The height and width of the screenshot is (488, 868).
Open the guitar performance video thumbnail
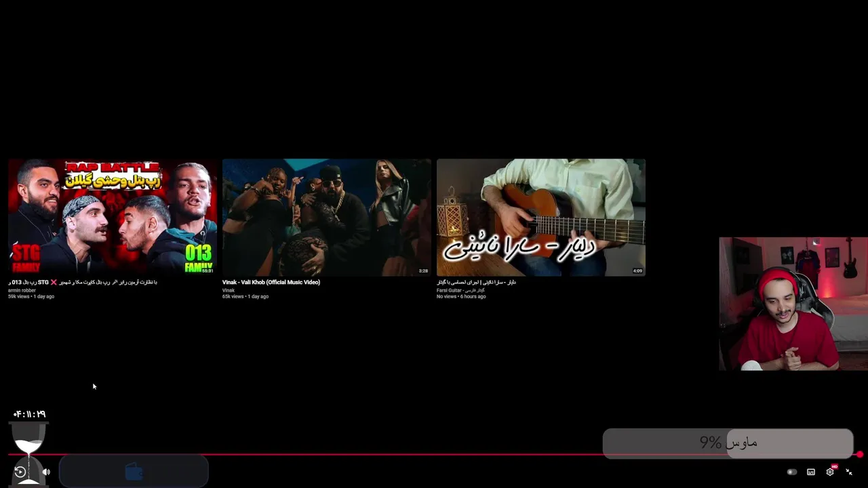point(541,217)
